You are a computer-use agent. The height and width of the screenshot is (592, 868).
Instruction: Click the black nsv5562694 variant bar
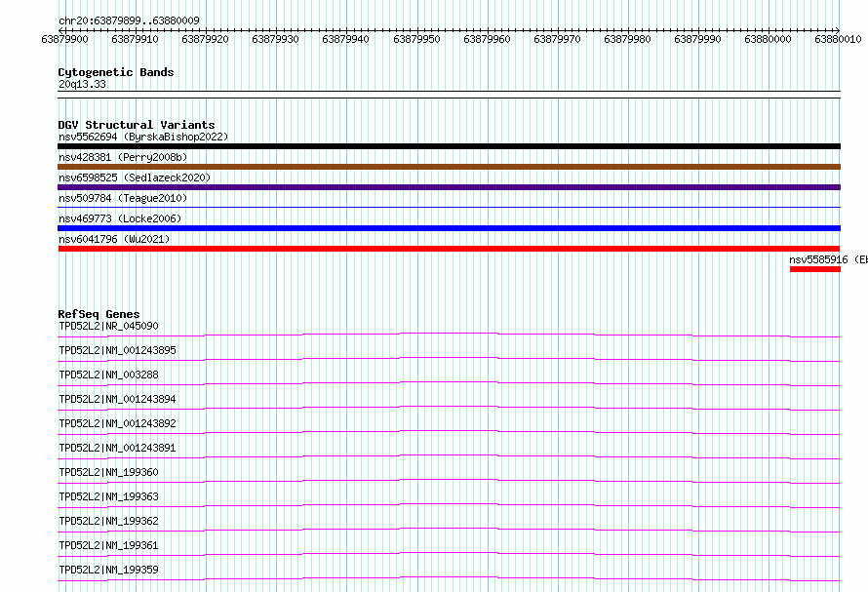(449, 146)
